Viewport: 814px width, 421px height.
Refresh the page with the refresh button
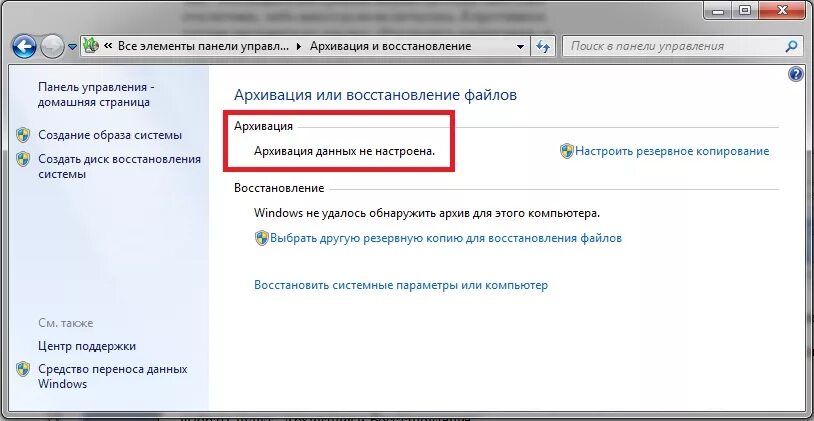[x=543, y=46]
